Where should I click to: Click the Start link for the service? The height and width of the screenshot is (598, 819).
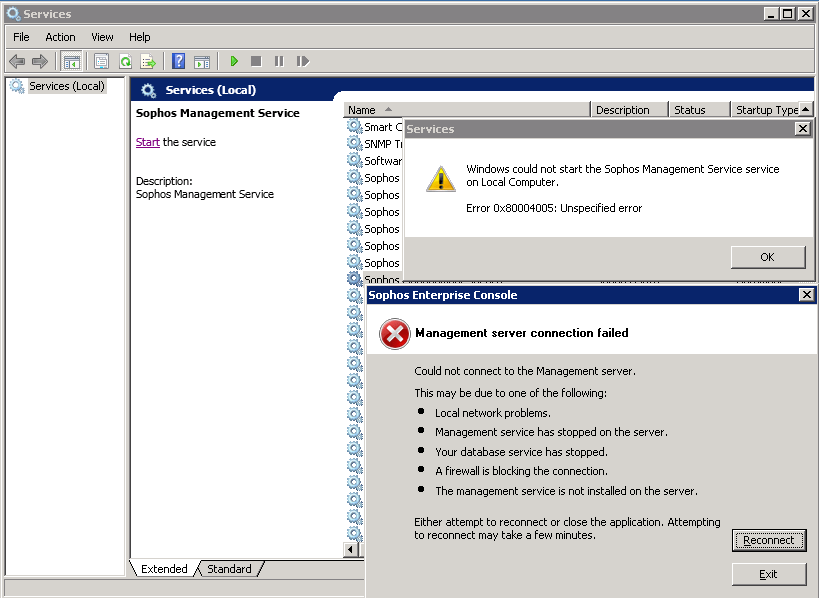(147, 142)
